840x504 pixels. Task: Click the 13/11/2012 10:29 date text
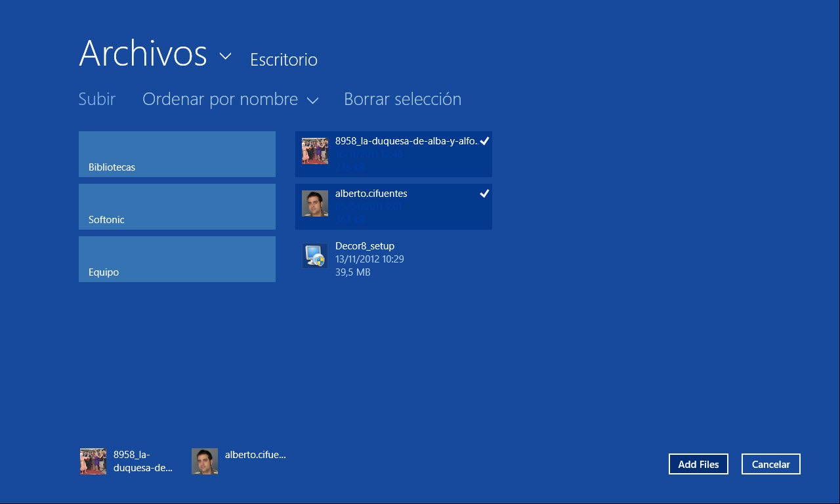click(369, 259)
